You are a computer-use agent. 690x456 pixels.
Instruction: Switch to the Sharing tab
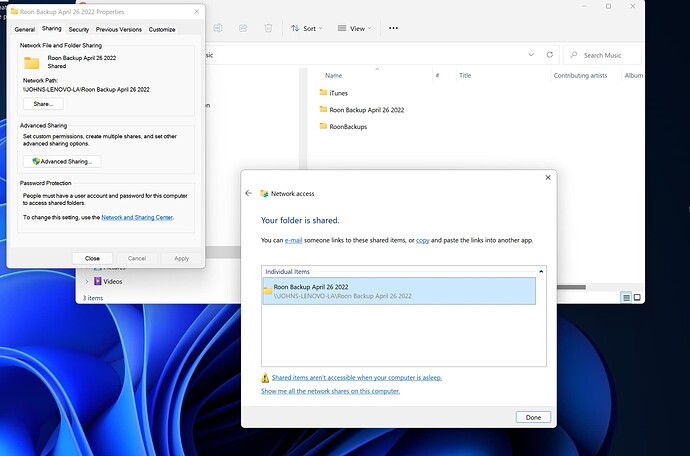tap(51, 29)
